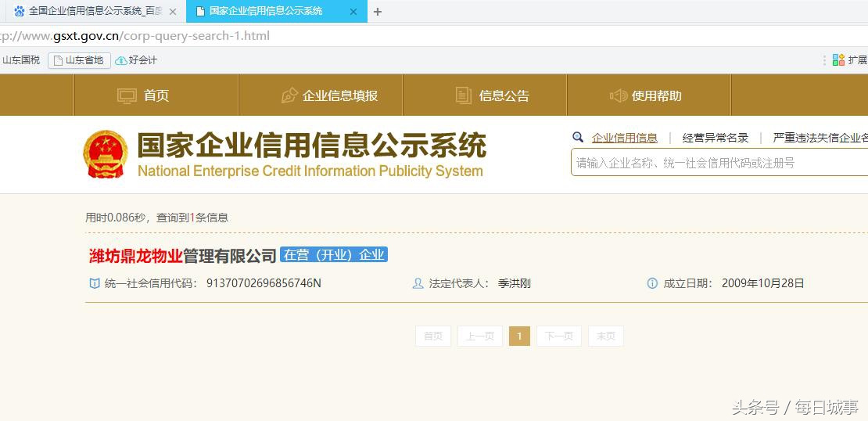The width and height of the screenshot is (868, 421).
Task: Open the 山东国税 bookmark
Action: [21, 60]
